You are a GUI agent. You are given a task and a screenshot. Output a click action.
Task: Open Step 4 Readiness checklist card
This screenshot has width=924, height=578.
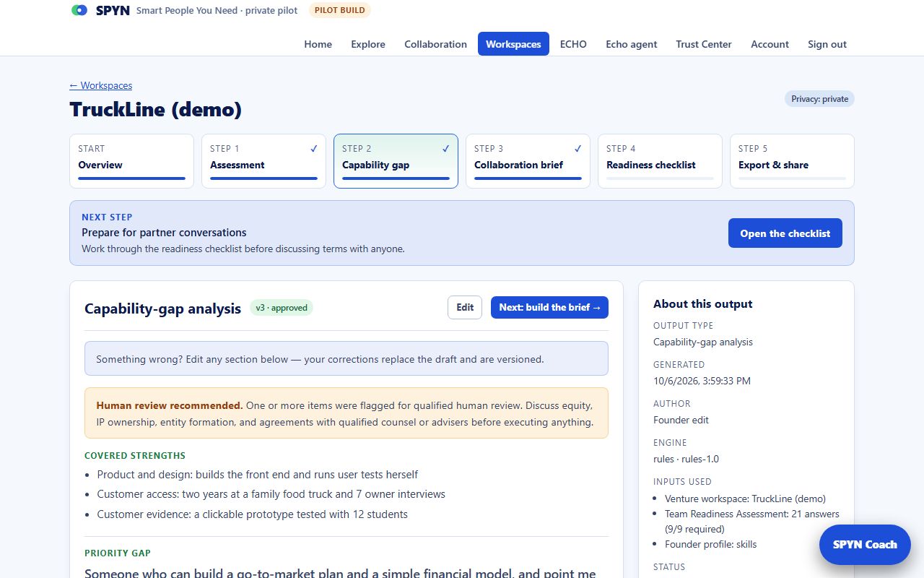pos(660,161)
